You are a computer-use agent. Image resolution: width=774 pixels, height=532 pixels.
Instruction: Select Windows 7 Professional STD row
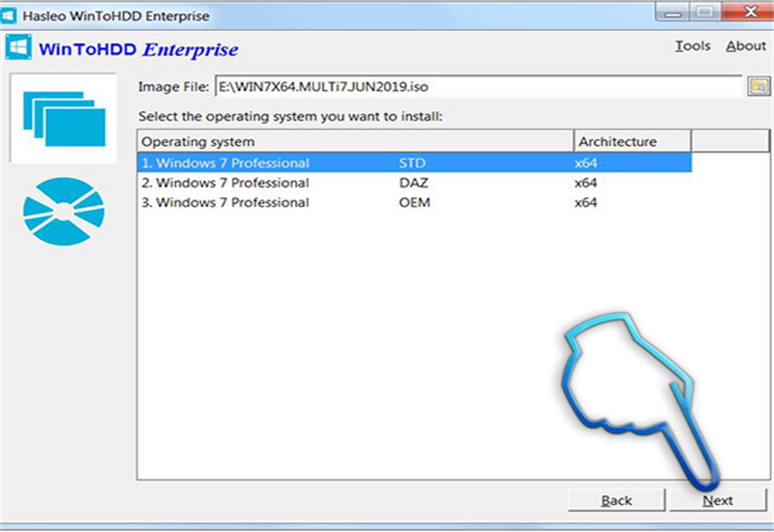pyautogui.click(x=414, y=163)
